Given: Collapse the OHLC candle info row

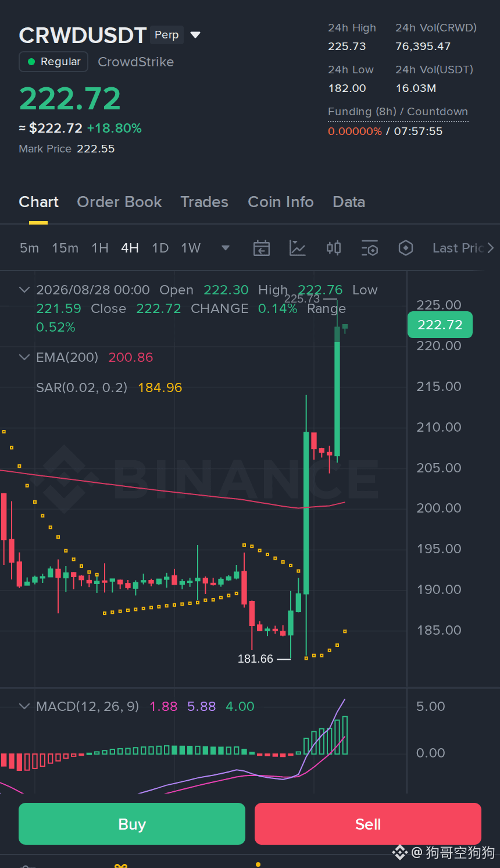Looking at the screenshot, I should click(x=24, y=290).
